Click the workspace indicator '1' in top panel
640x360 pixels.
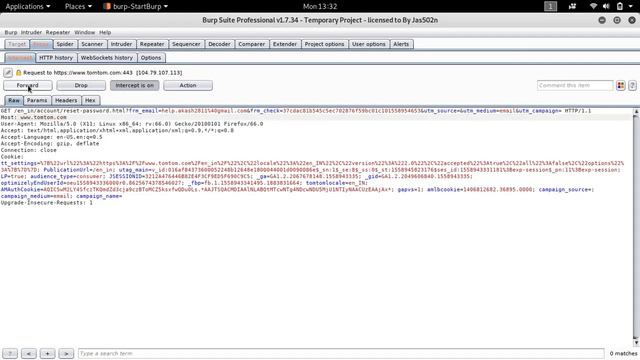[x=550, y=6]
